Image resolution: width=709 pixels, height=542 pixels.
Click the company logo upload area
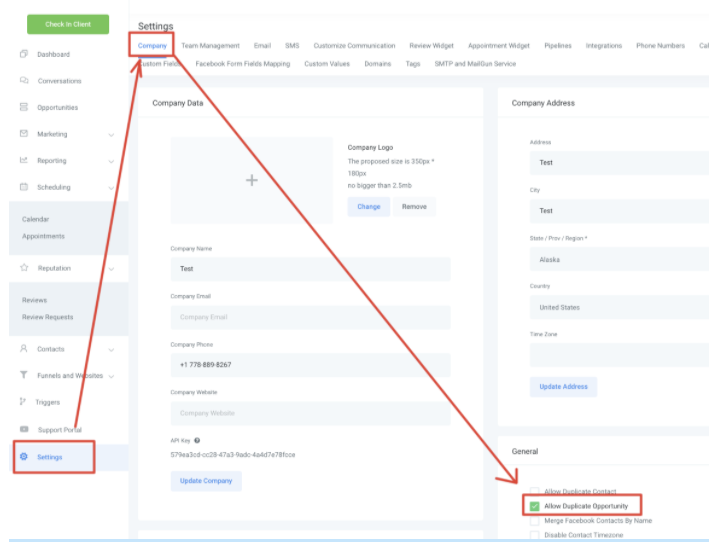point(252,180)
